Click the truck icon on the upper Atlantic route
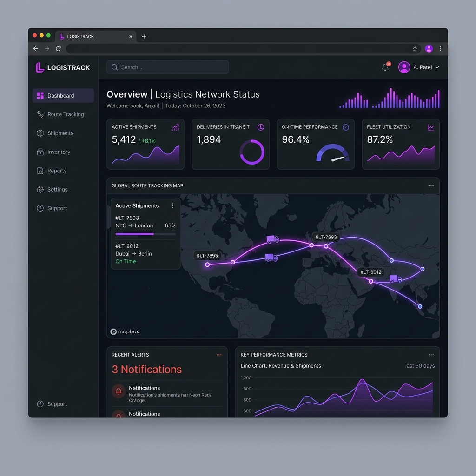This screenshot has width=476, height=476. [x=273, y=239]
